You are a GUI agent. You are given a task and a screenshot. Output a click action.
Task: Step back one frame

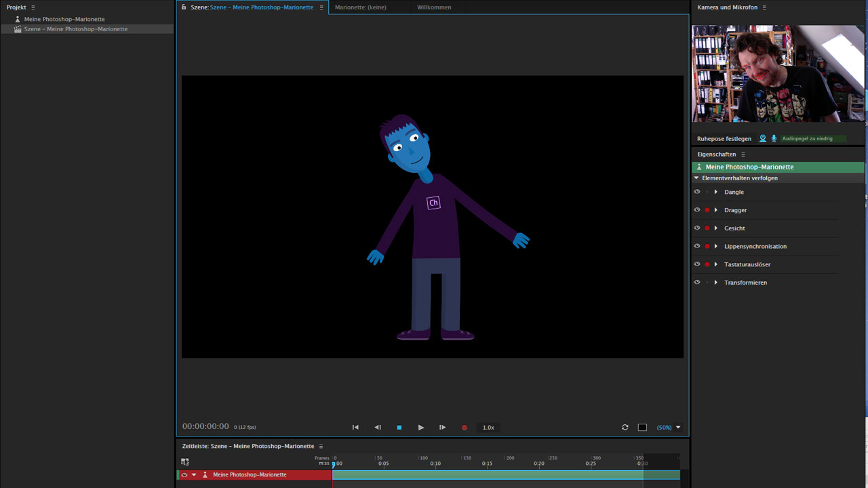(x=378, y=428)
